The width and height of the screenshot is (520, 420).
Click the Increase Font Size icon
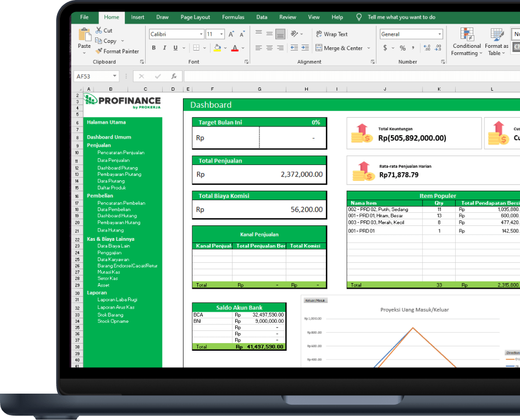(x=231, y=34)
